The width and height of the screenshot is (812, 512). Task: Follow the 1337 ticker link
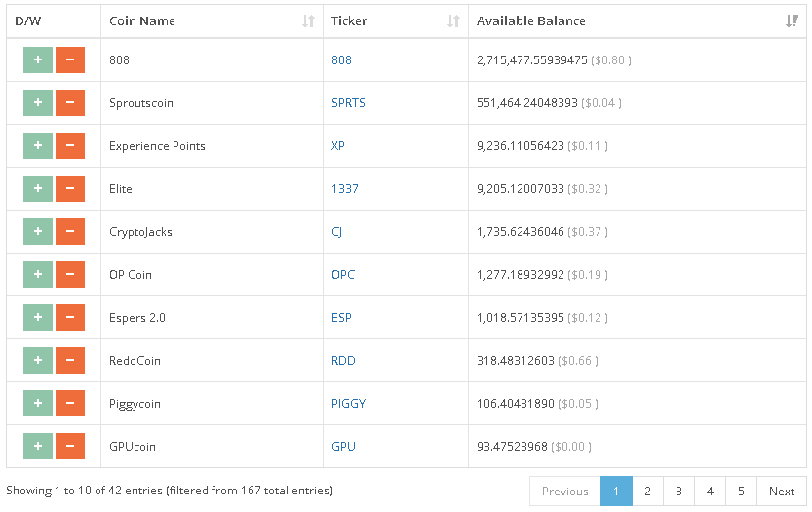345,189
